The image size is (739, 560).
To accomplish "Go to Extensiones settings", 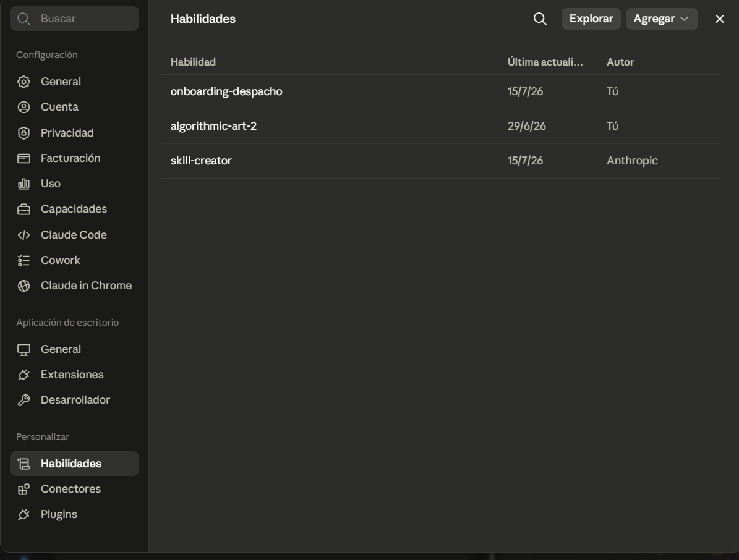I will tap(74, 375).
